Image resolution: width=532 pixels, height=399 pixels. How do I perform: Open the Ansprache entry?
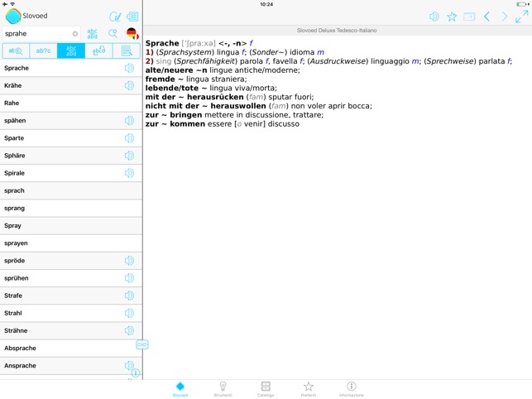tap(71, 365)
